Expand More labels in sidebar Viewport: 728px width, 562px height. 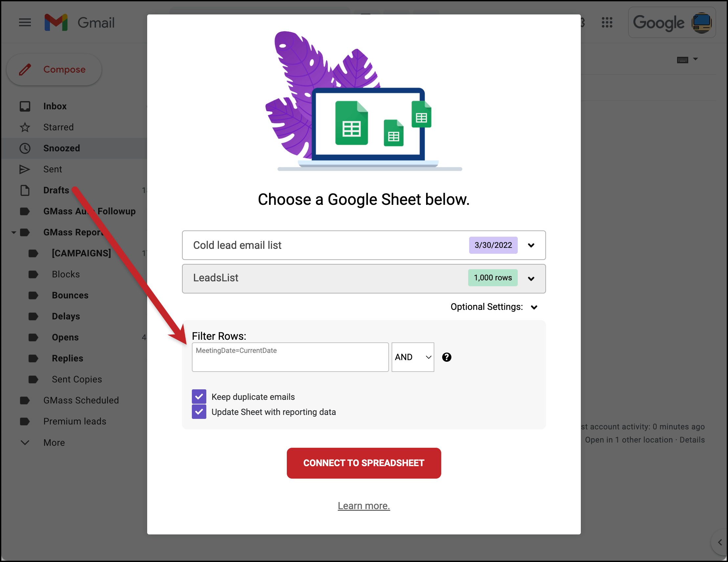25,443
